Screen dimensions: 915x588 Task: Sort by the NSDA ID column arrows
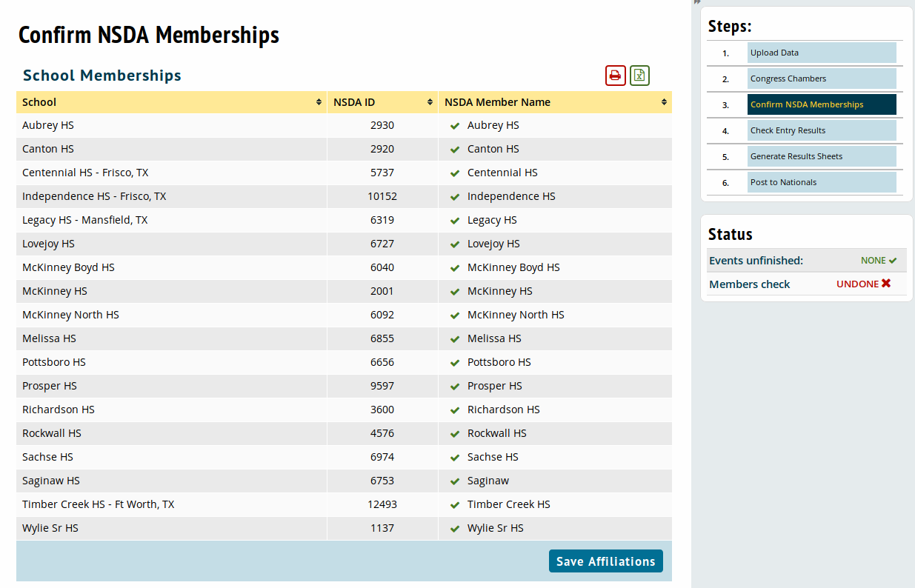[430, 102]
